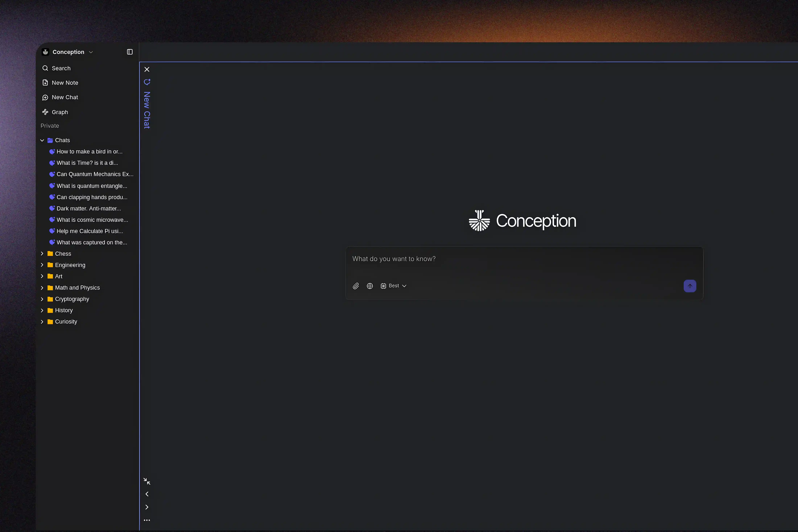Image resolution: width=798 pixels, height=532 pixels.
Task: Click the indigo send message button
Action: pos(690,286)
